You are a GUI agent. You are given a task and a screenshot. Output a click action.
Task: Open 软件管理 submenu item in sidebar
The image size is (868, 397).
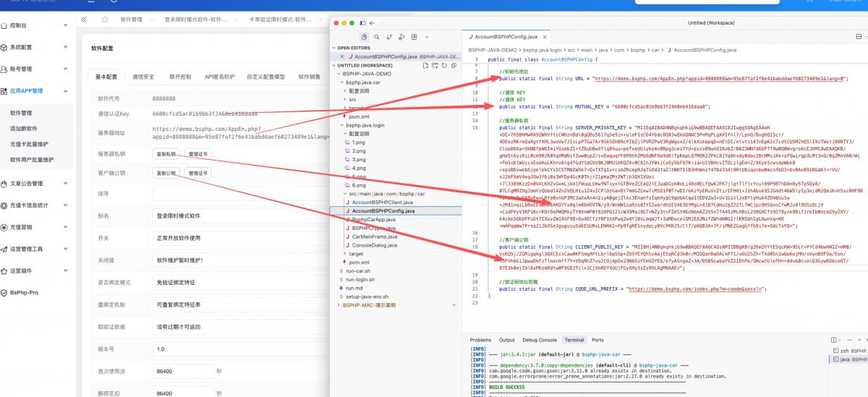coord(21,113)
